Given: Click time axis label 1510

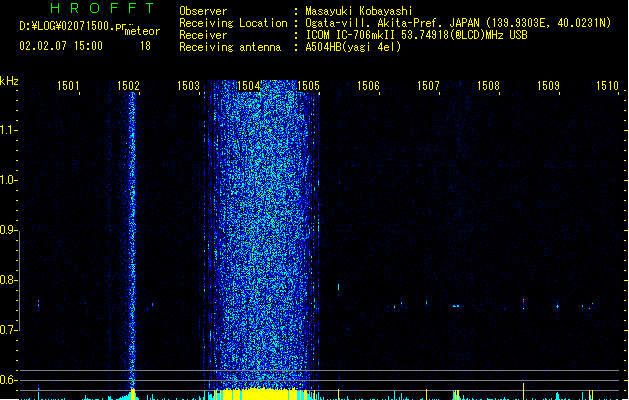Looking at the screenshot, I should [x=607, y=85].
